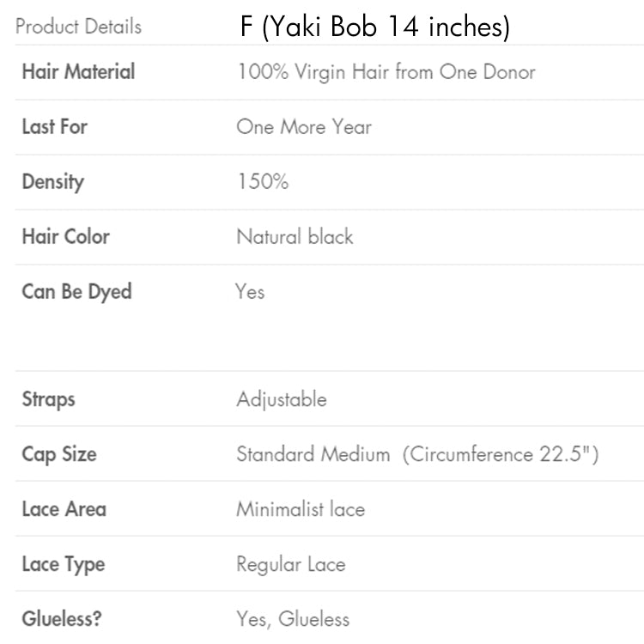644x644 pixels.
Task: Click the Standard Medium circumference text
Action: 417,454
